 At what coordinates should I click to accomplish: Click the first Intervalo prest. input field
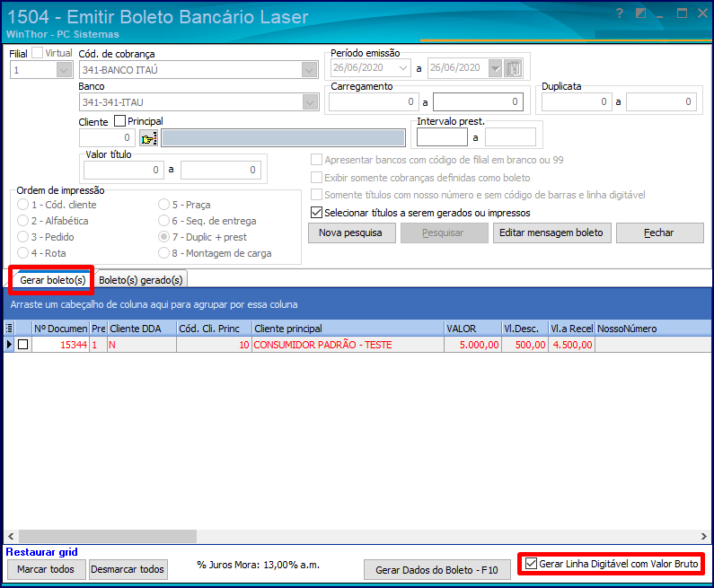click(x=442, y=137)
